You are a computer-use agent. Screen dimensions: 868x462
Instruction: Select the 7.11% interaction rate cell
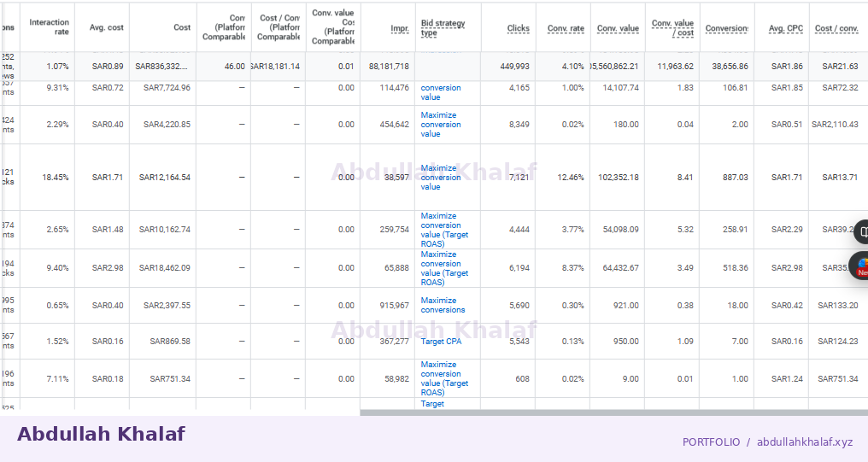(57, 379)
